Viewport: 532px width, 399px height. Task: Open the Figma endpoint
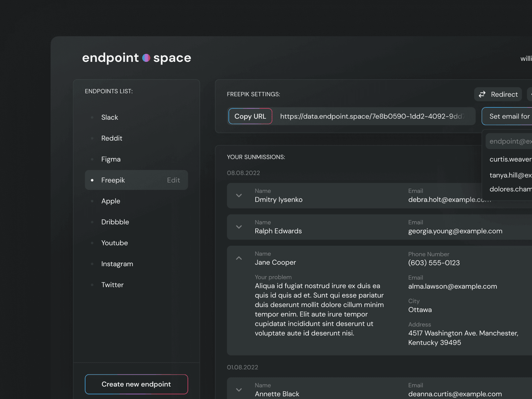coord(111,159)
